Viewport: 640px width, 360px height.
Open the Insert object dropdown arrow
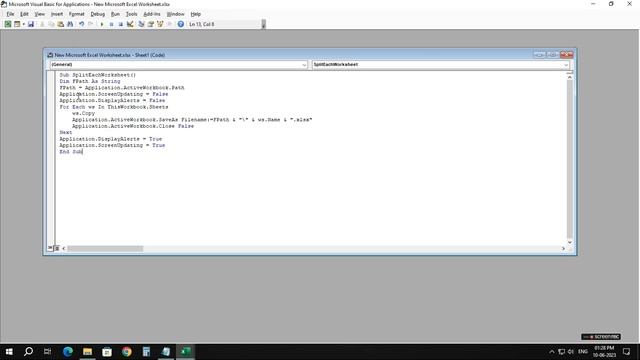point(23,24)
